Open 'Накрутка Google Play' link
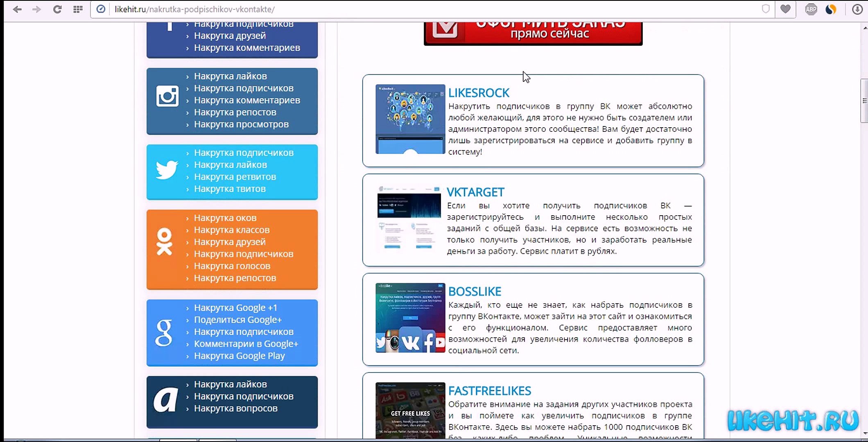Image resolution: width=868 pixels, height=442 pixels. [240, 356]
